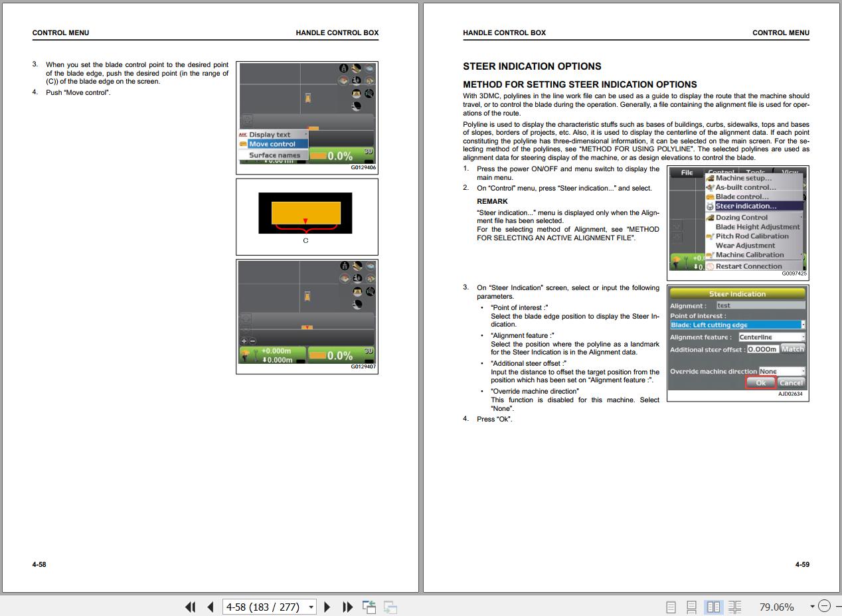Screen dimensions: 842x616
Task: Click step 4 text Press "Ok"
Action: click(x=495, y=419)
